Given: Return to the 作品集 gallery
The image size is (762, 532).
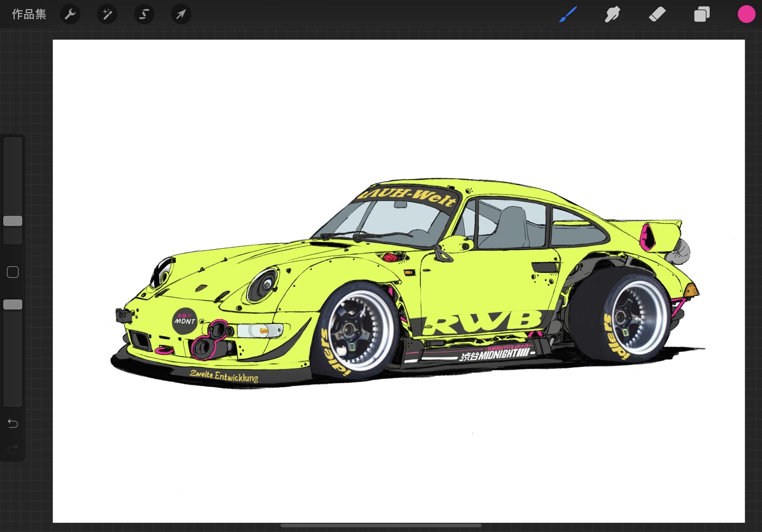Looking at the screenshot, I should pyautogui.click(x=29, y=14).
